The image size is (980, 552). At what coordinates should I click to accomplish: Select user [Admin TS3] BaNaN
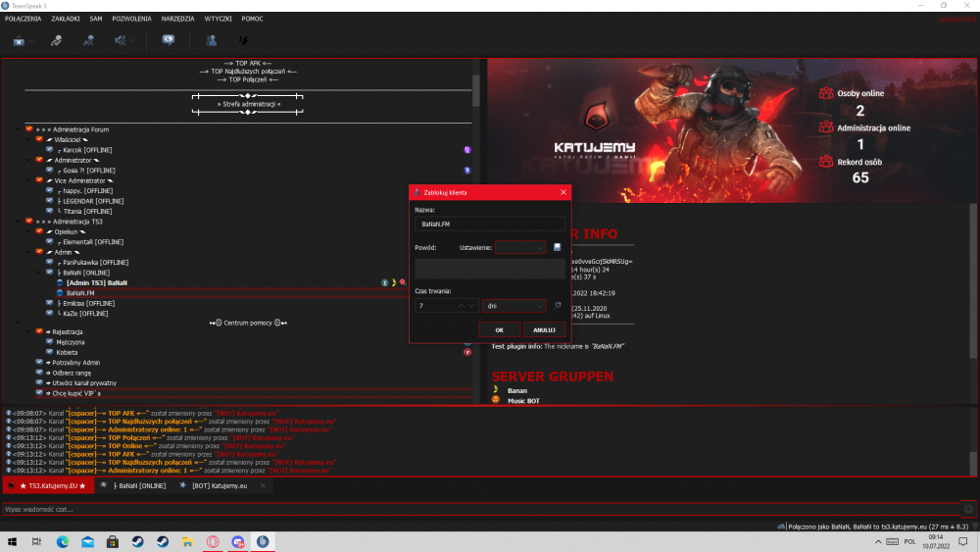pos(97,282)
